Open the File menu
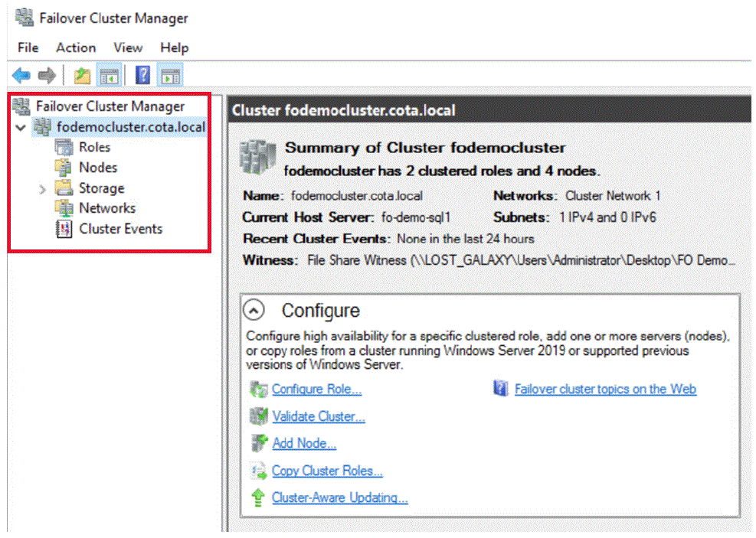 pyautogui.click(x=28, y=47)
